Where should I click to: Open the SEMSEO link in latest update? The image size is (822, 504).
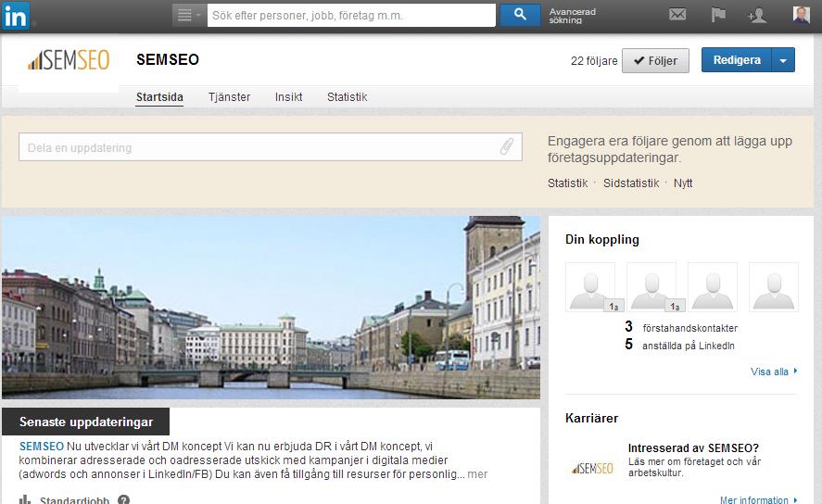[42, 447]
